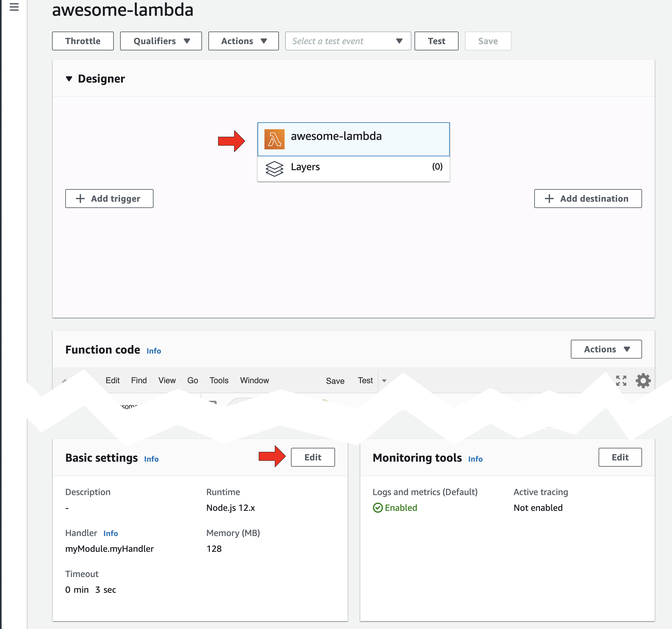Open the Select a test event combo box

[x=348, y=41]
